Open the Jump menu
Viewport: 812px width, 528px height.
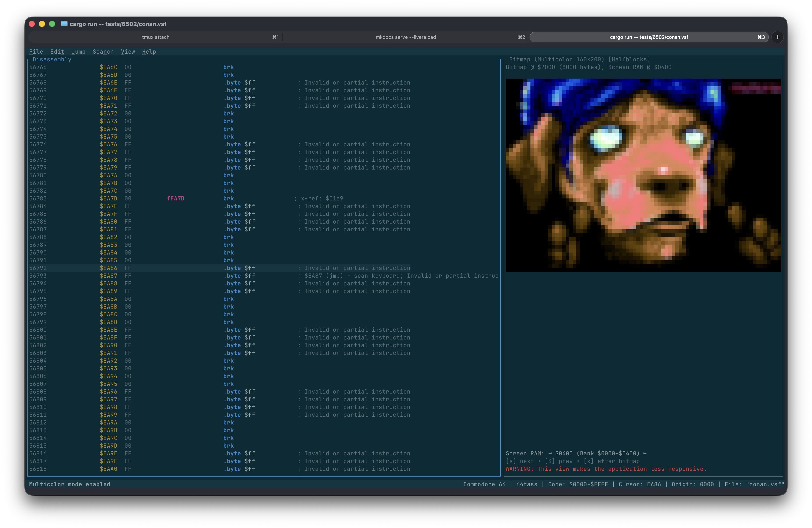coord(79,52)
